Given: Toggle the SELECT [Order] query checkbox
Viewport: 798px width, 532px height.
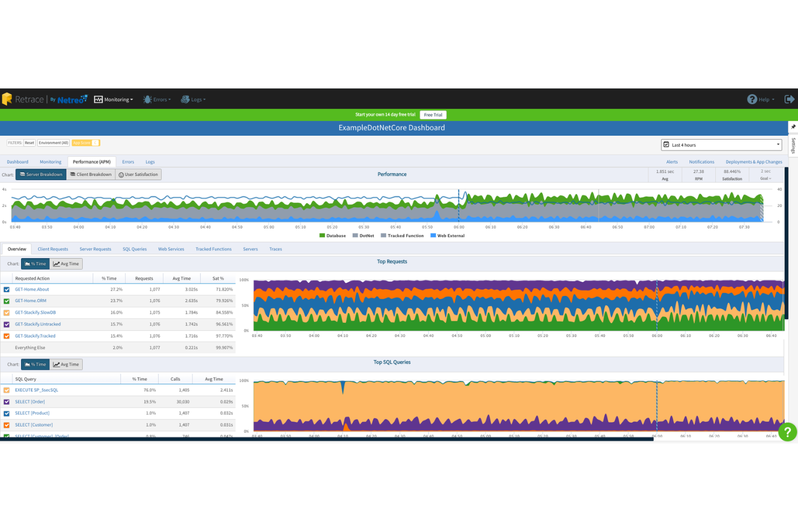Looking at the screenshot, I should 6,402.
